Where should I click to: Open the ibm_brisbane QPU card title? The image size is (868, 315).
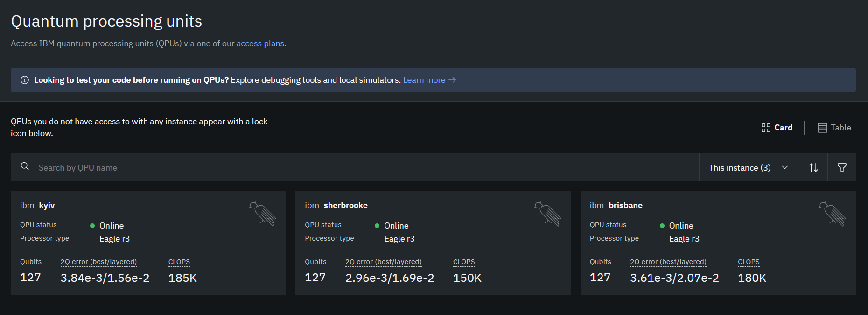click(616, 205)
